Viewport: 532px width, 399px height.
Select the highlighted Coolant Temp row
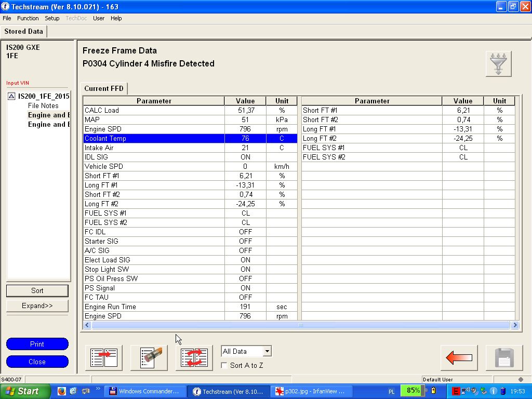tap(190, 138)
